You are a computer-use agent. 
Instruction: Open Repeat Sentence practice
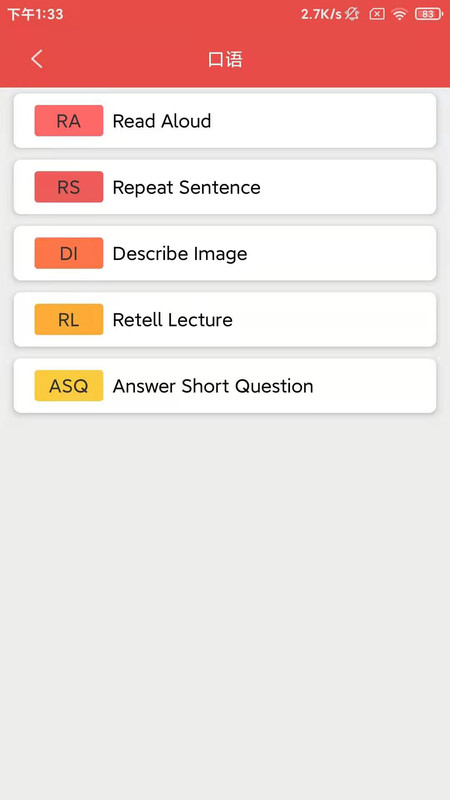pos(225,187)
